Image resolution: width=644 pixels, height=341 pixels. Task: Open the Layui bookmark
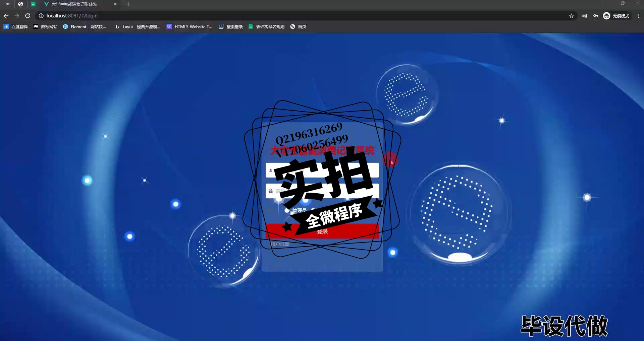click(x=138, y=26)
